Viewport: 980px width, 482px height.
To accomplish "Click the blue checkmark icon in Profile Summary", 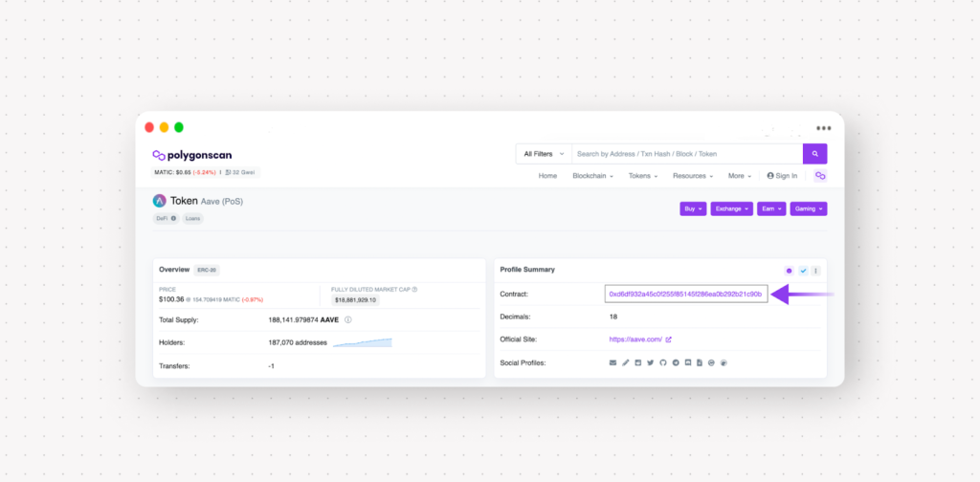I will coord(803,271).
